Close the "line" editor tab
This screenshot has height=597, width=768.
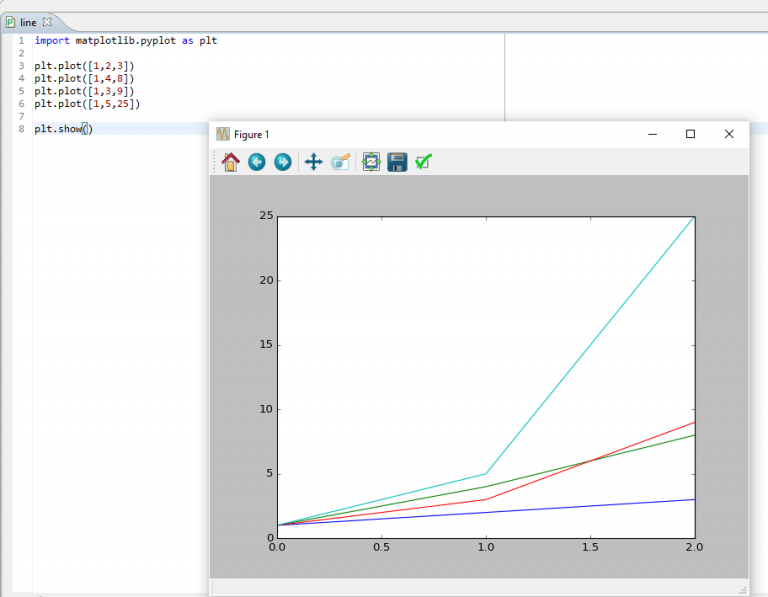coord(47,22)
